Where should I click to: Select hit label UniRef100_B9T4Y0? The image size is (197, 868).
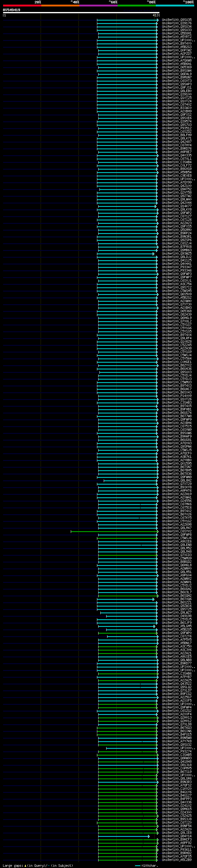point(177,43)
